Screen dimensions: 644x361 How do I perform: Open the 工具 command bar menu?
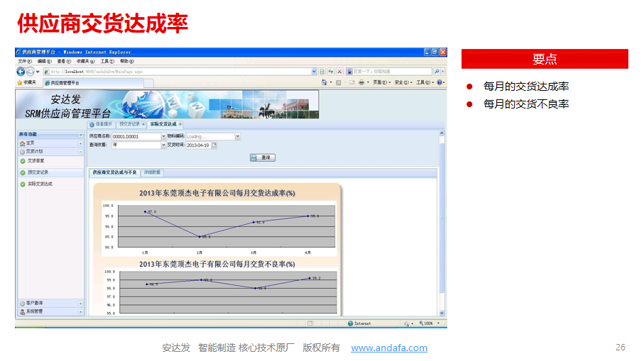(x=425, y=82)
